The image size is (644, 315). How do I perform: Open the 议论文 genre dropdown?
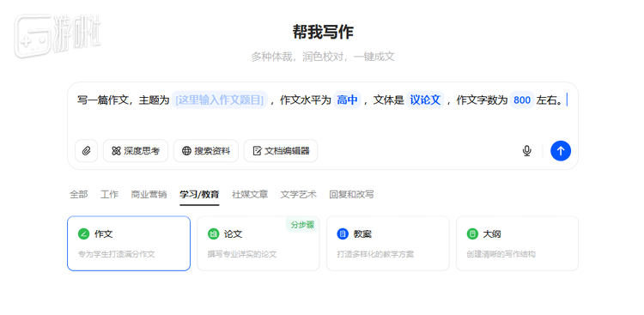pyautogui.click(x=425, y=100)
